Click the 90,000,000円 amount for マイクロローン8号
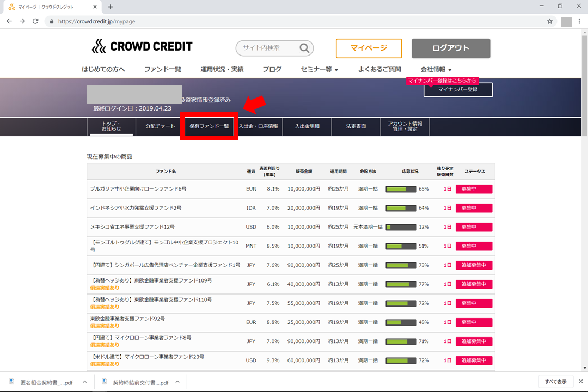Image resolution: width=588 pixels, height=392 pixels. (x=304, y=341)
